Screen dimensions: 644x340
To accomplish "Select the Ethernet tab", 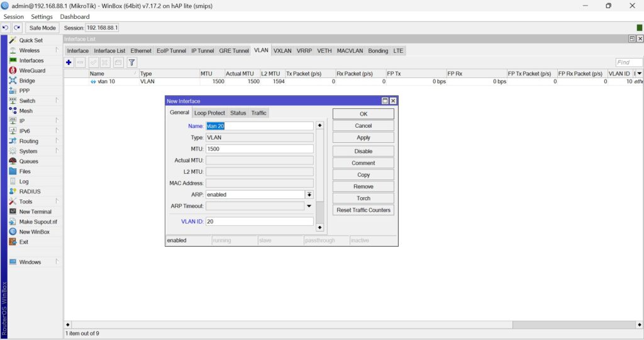I will coord(141,50).
